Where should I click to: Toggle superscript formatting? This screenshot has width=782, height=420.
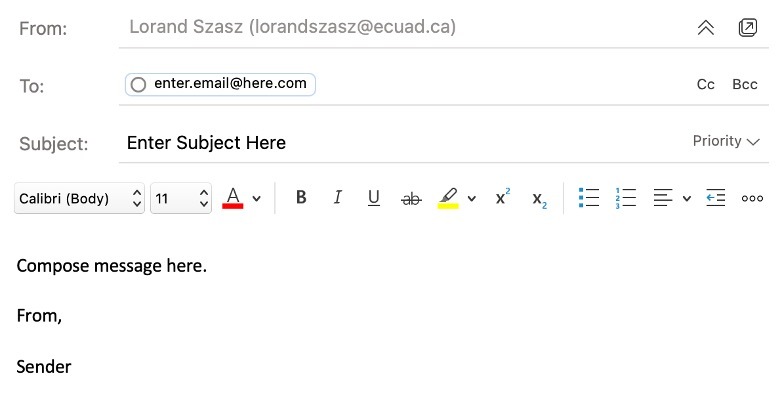click(x=503, y=197)
